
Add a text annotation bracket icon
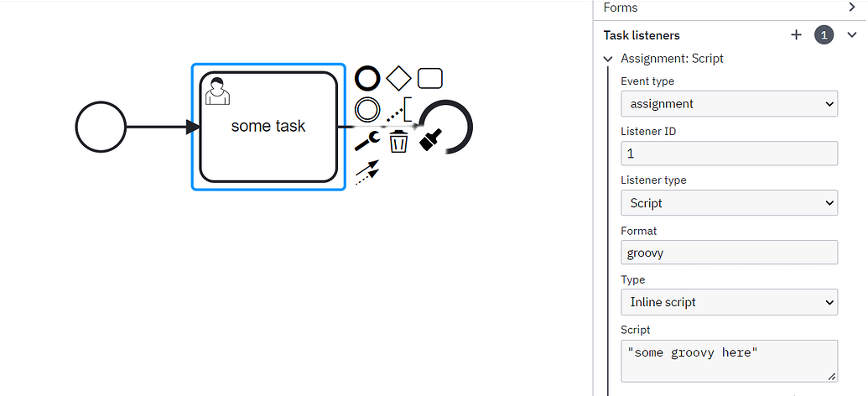tap(399, 110)
